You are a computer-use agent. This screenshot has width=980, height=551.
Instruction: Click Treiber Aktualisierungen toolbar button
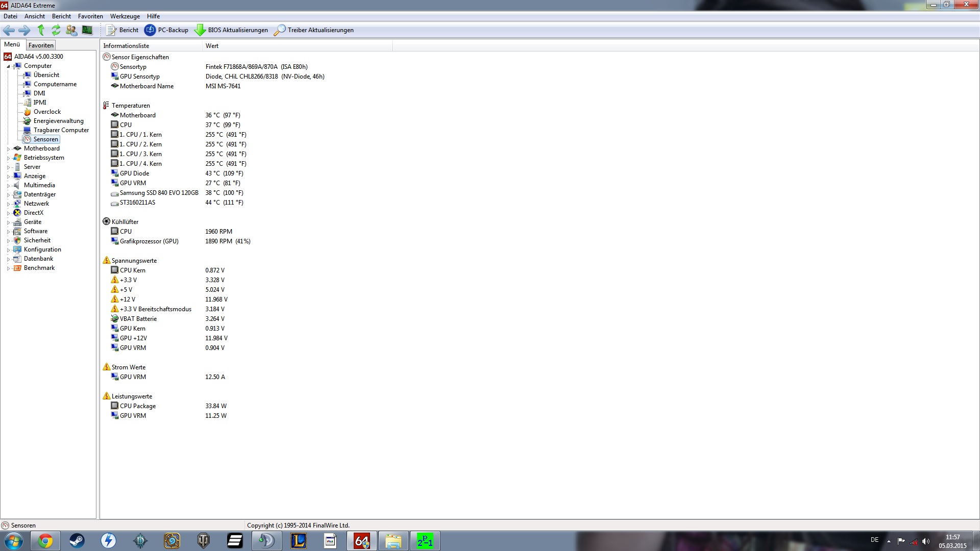(314, 30)
